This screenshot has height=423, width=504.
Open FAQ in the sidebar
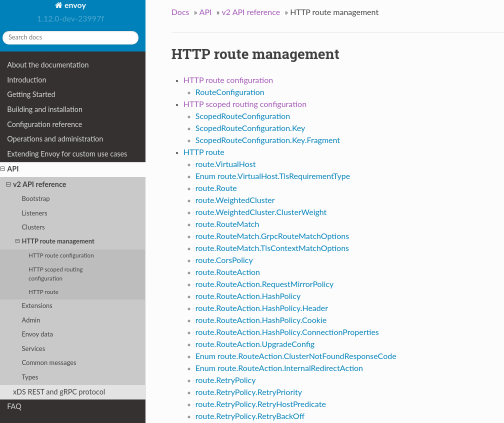pos(14,406)
